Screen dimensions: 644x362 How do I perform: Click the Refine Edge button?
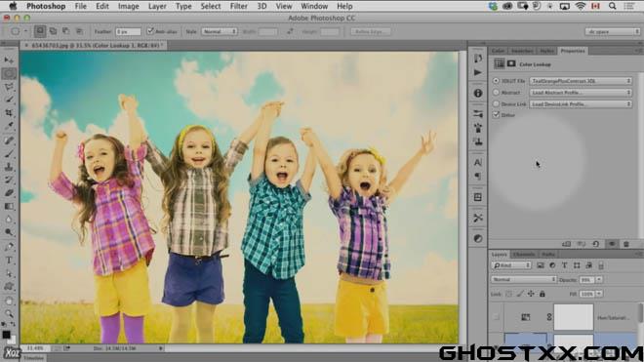[370, 31]
